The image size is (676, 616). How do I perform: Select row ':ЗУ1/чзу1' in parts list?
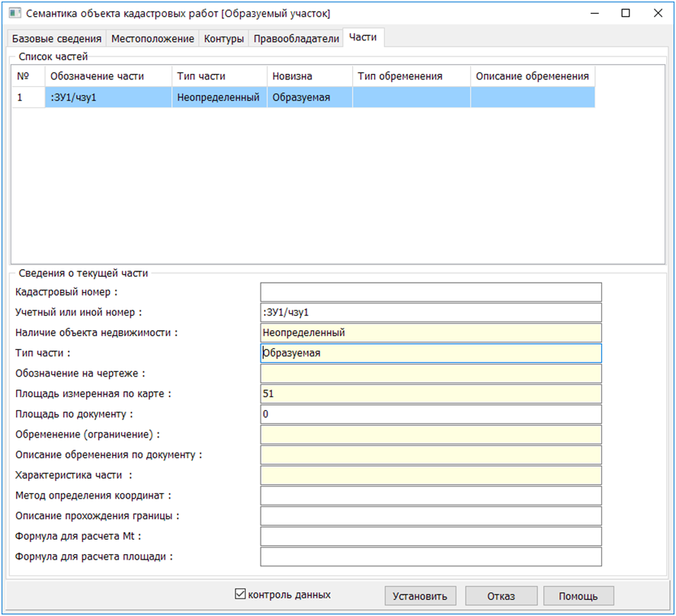[108, 98]
